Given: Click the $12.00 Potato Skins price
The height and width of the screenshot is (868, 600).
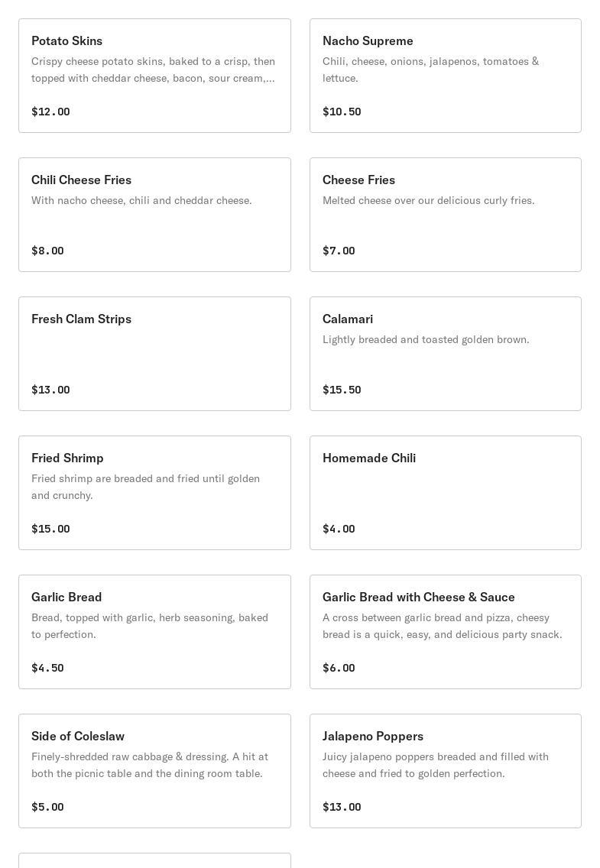Looking at the screenshot, I should 50,112.
